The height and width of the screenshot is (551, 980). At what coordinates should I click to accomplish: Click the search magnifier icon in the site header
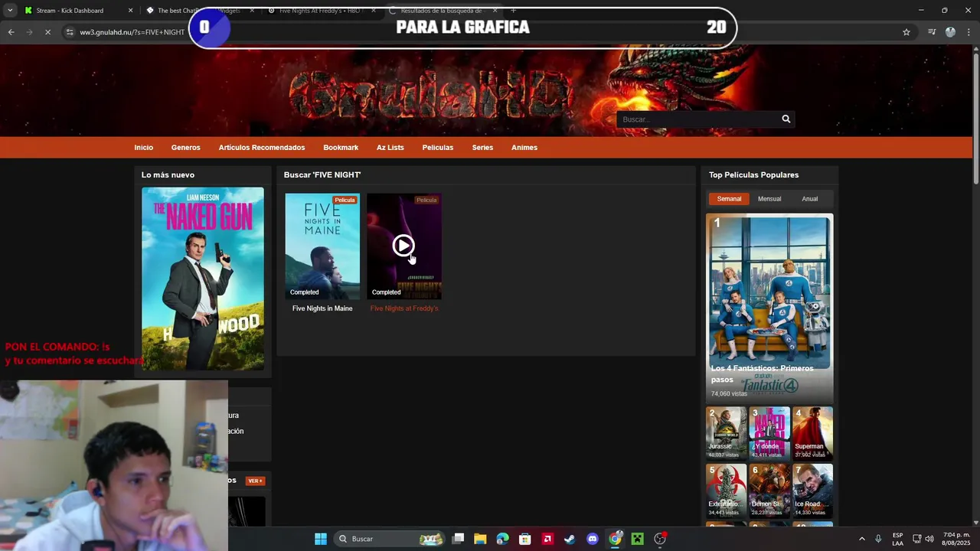tap(786, 119)
